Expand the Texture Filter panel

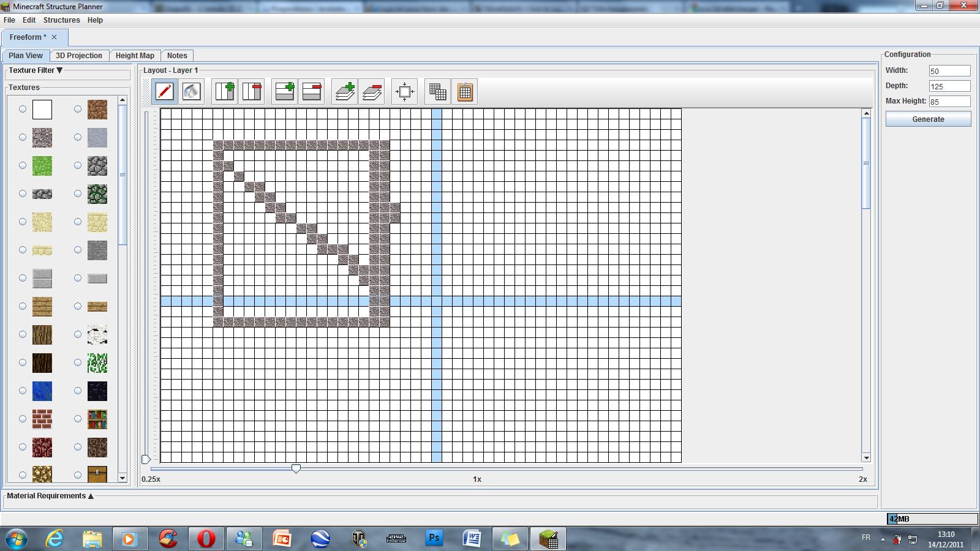coord(59,70)
